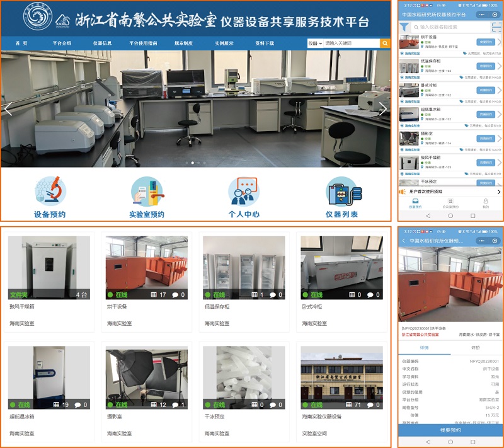
Task: Switch to the 会议室预约 bottom tab
Action: (x=450, y=204)
